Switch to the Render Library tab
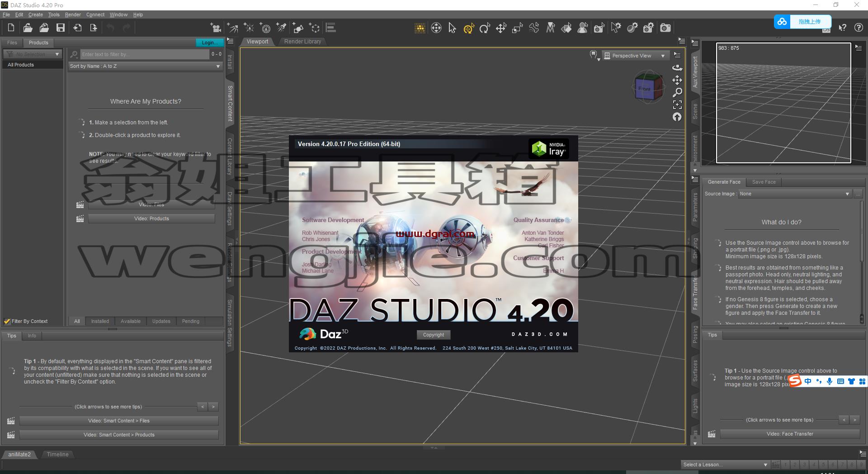This screenshot has width=868, height=474. pos(302,42)
